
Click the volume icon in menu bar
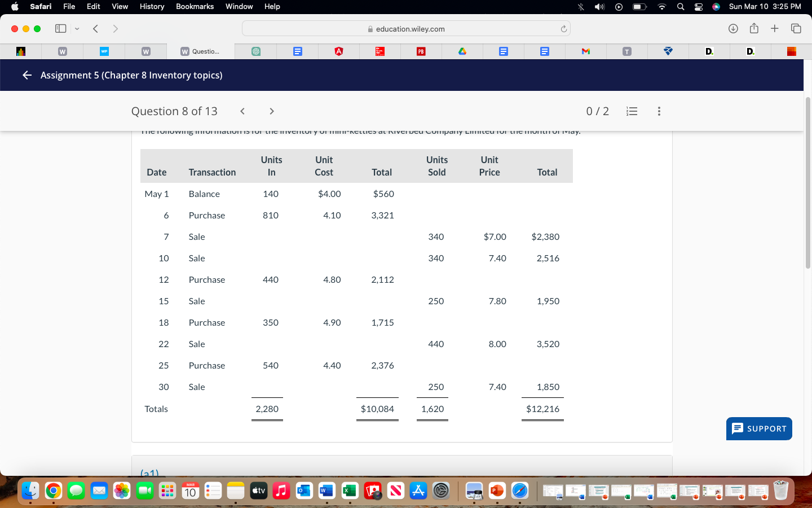tap(599, 7)
